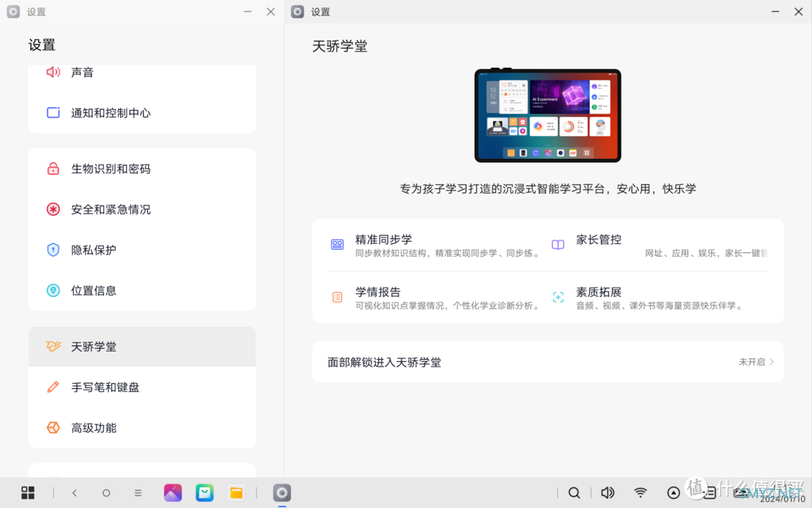The width and height of the screenshot is (812, 508).
Task: Click the recent apps menu icon in the taskbar
Action: tap(138, 493)
